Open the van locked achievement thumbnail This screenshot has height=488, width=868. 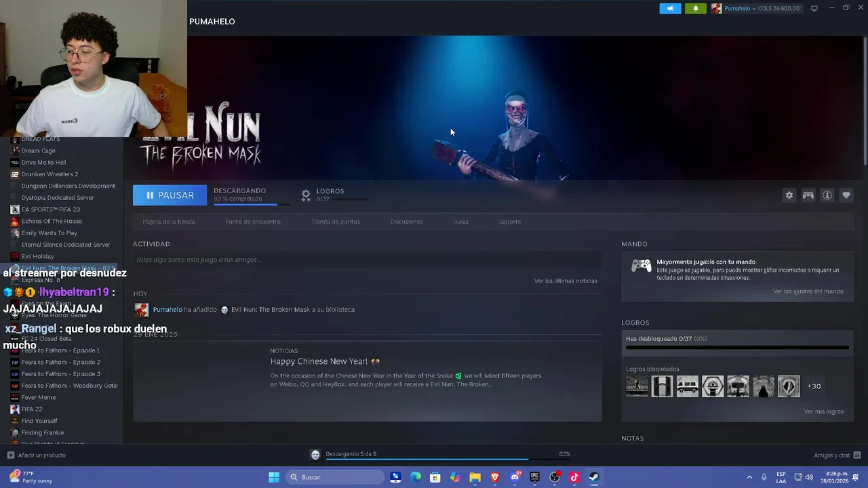tap(688, 386)
